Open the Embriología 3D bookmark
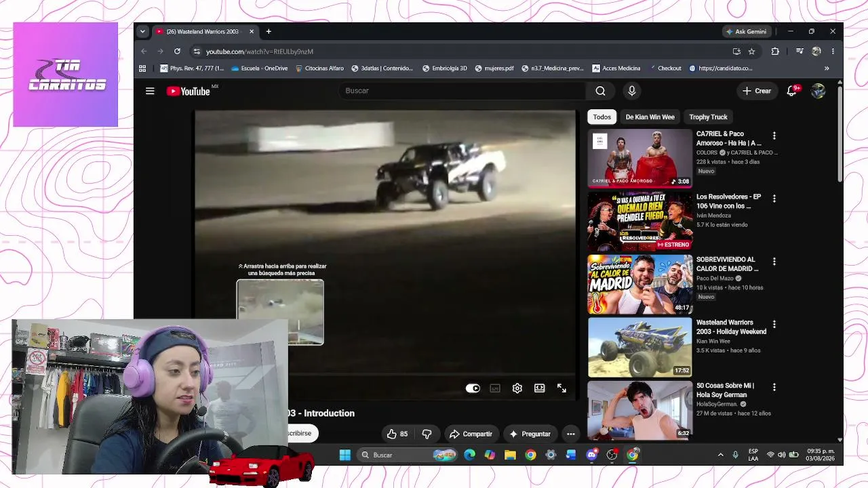The image size is (868, 488). click(x=444, y=68)
